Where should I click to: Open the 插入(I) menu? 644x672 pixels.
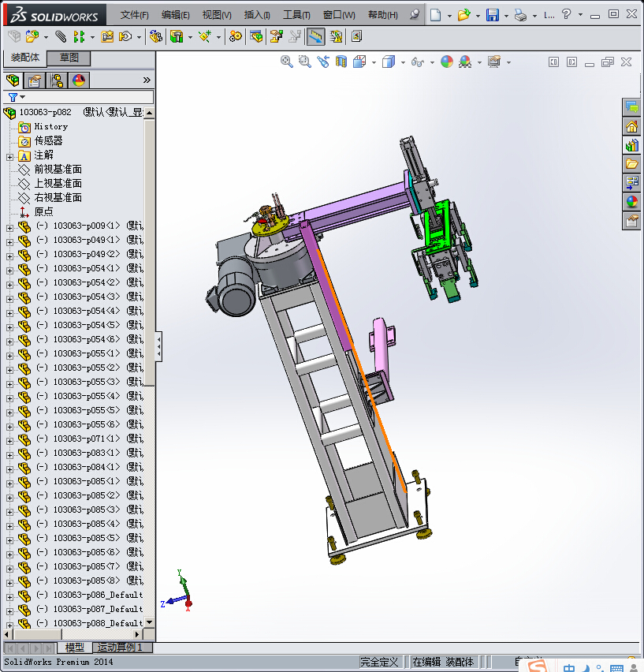tap(257, 15)
